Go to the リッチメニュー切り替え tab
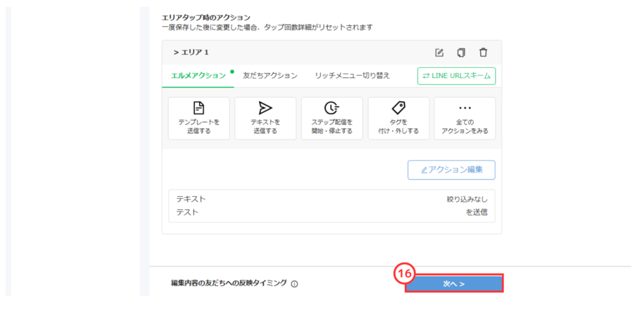Image resolution: width=644 pixels, height=309 pixels. (352, 76)
